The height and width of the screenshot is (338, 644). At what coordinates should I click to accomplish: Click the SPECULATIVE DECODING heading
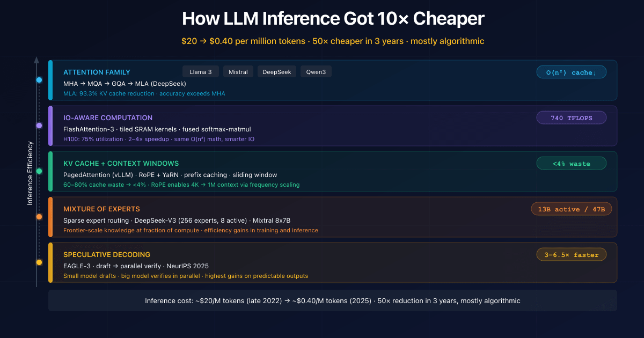pyautogui.click(x=107, y=255)
